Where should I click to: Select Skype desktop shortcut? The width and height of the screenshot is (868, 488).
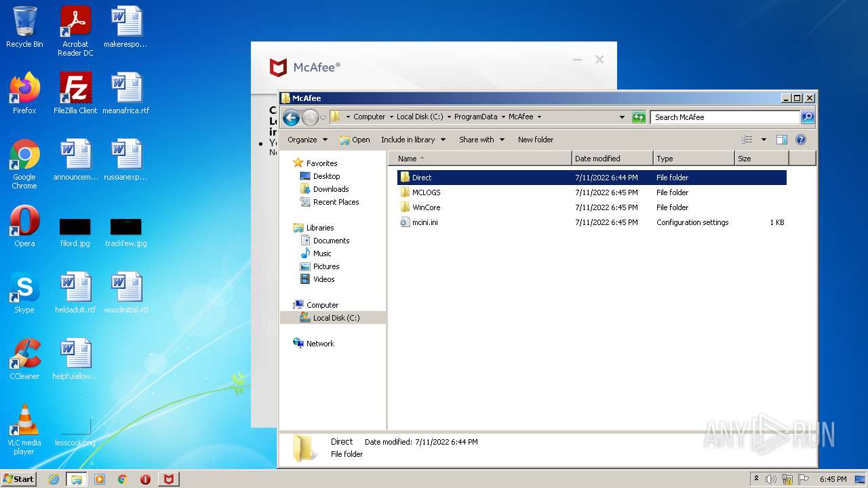coord(24,293)
